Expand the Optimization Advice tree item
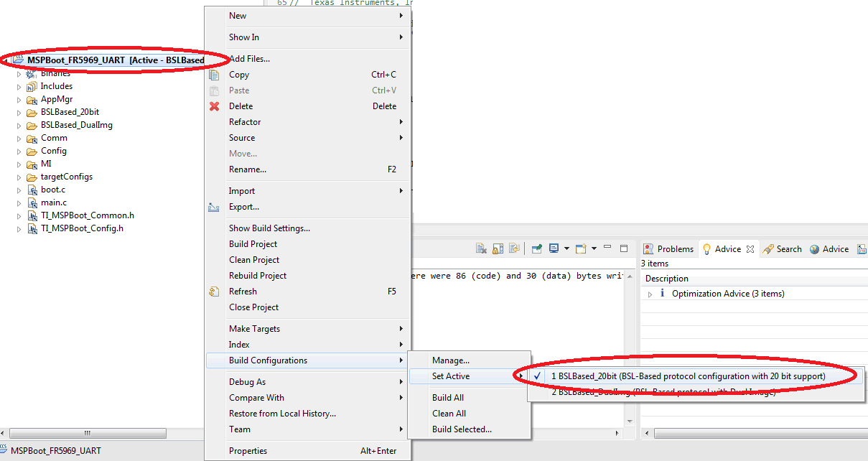Image resolution: width=868 pixels, height=461 pixels. pos(650,294)
